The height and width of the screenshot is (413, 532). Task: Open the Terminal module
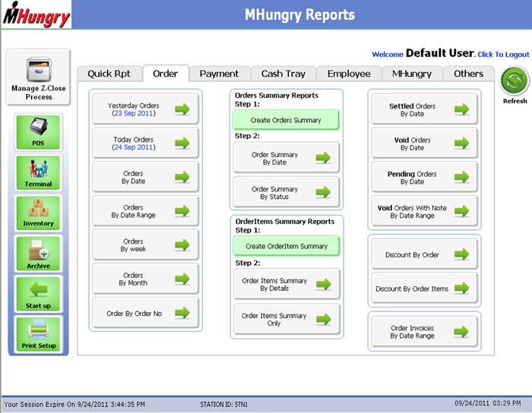point(38,173)
